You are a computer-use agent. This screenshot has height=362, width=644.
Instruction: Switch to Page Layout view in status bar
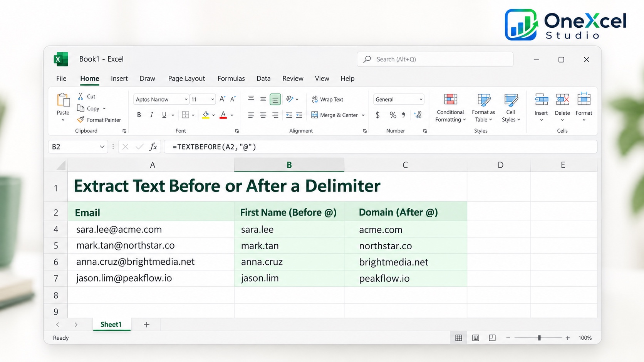click(x=476, y=338)
